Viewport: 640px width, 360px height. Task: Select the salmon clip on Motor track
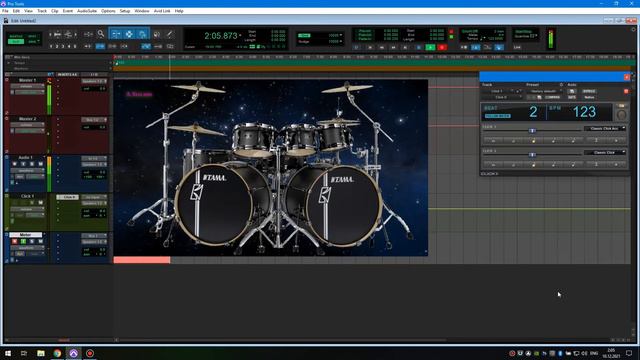142,260
